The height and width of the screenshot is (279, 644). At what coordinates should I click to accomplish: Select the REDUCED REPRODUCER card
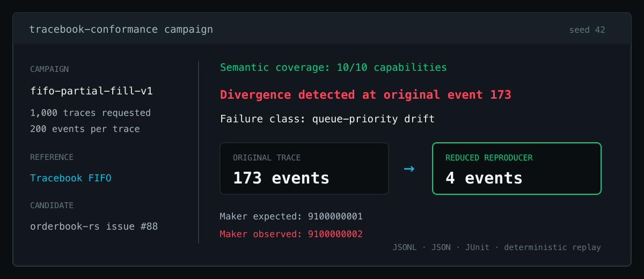pyautogui.click(x=517, y=168)
